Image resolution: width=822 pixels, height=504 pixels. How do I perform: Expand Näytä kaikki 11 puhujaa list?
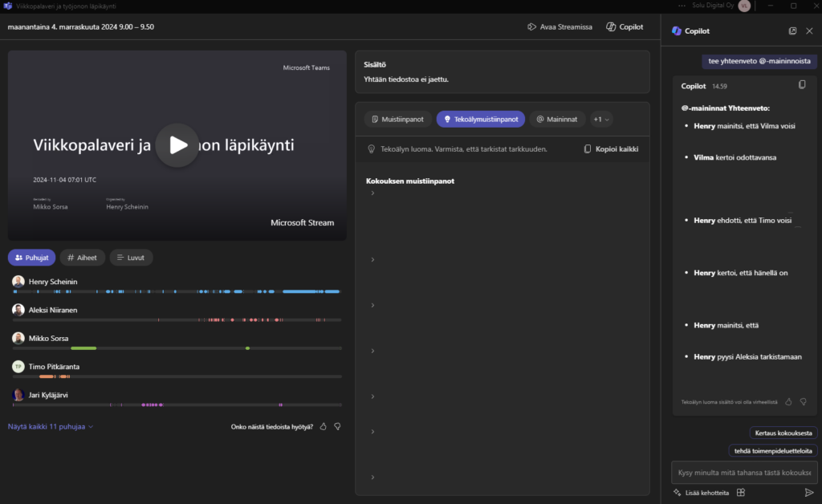pyautogui.click(x=51, y=427)
